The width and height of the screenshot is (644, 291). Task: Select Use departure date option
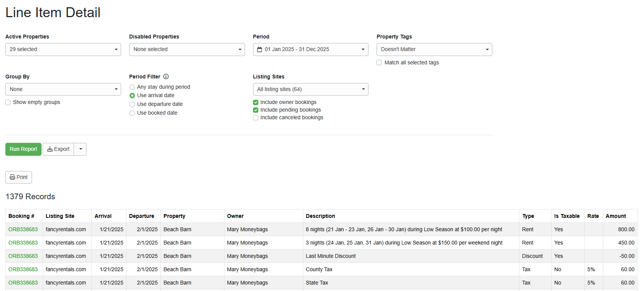coord(132,104)
